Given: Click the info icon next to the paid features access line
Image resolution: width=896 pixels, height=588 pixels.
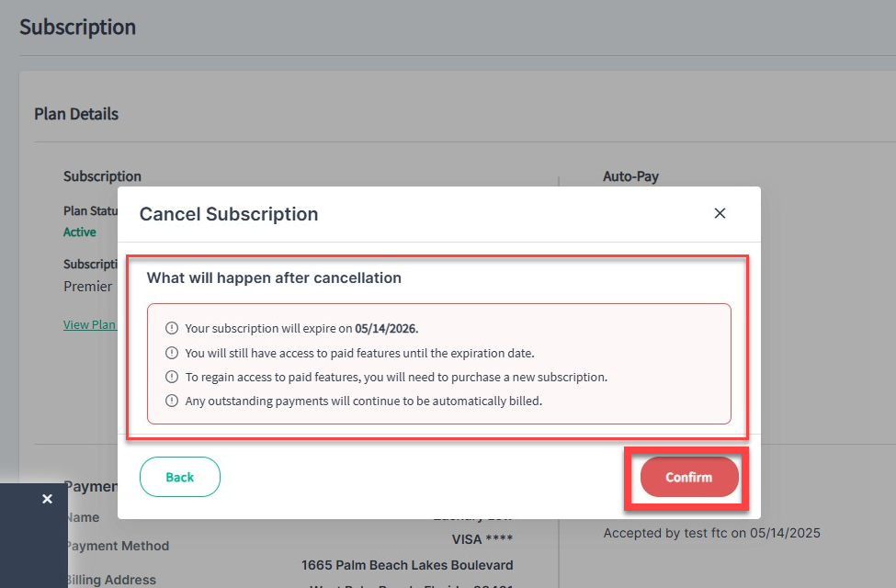Looking at the screenshot, I should point(171,352).
